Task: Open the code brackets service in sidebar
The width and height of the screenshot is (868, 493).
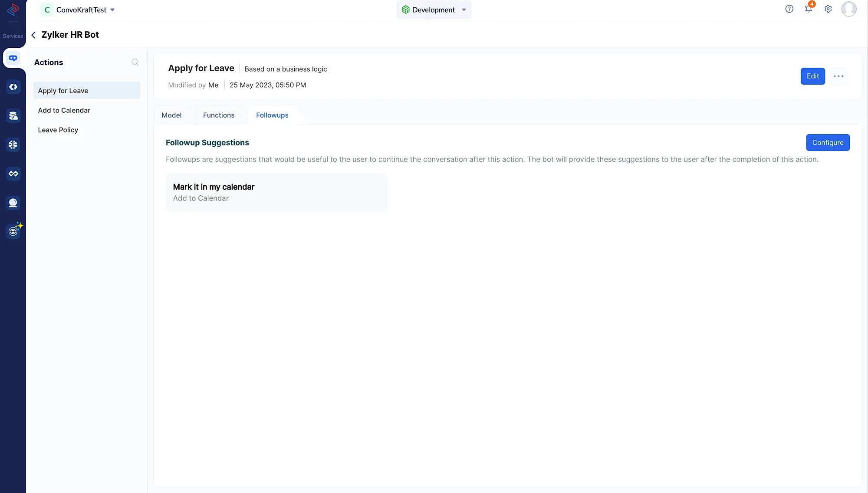Action: pyautogui.click(x=13, y=87)
